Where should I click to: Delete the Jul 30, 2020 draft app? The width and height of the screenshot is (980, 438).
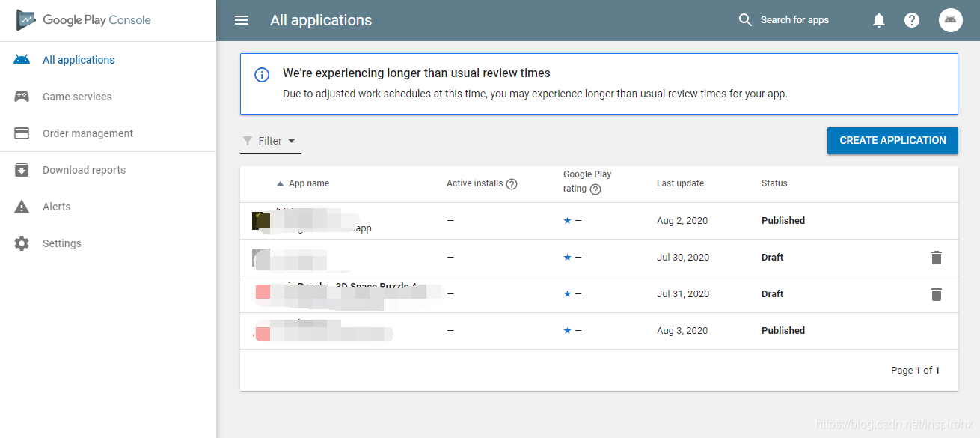pyautogui.click(x=936, y=258)
